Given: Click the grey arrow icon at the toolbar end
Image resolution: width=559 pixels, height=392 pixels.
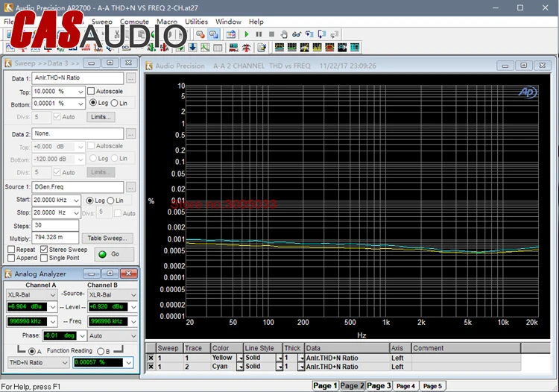Looking at the screenshot, I should point(334,34).
